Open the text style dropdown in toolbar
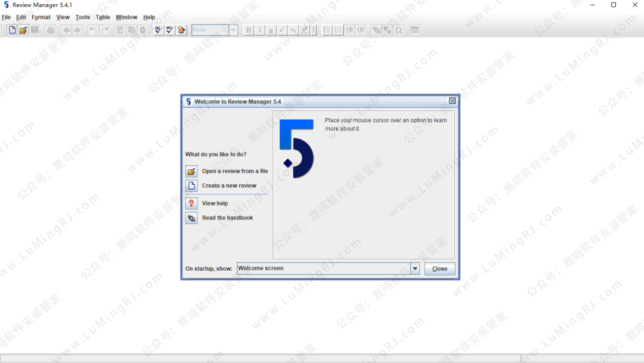This screenshot has height=363, width=644. tap(233, 30)
